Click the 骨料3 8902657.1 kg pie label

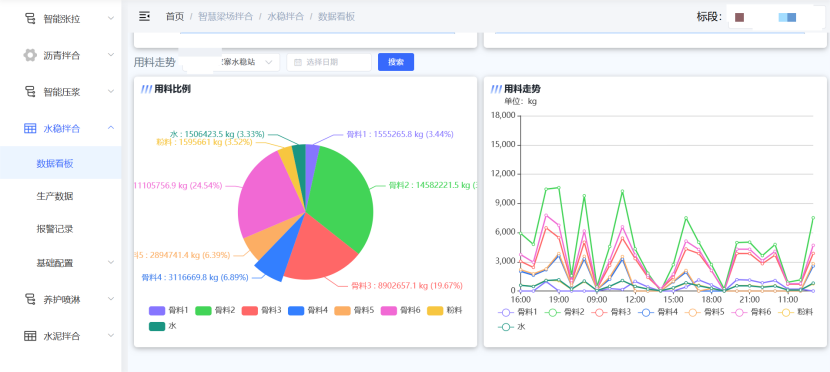[407, 286]
